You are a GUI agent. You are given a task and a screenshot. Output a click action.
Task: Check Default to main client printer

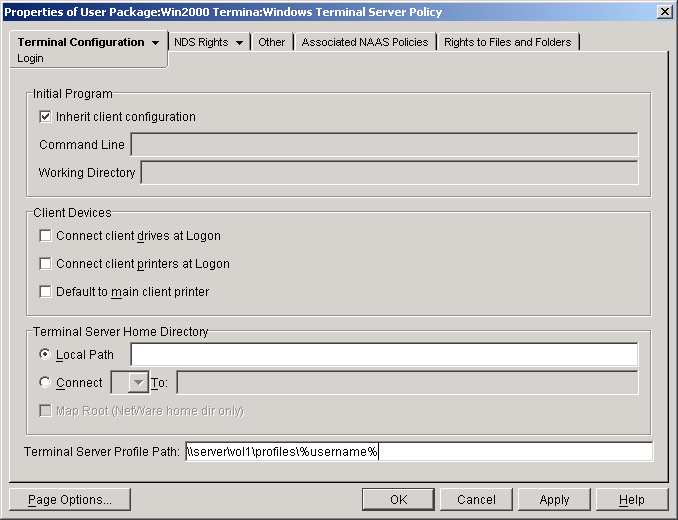[45, 292]
